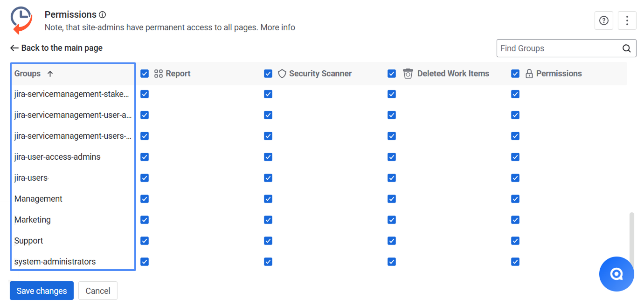The image size is (644, 305).
Task: Uncheck Deleted Work Items for Management
Action: point(392,199)
